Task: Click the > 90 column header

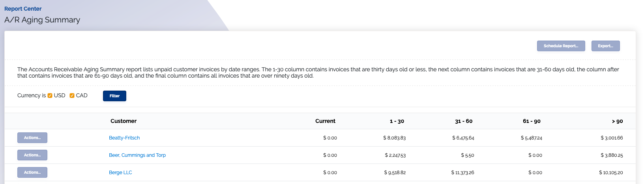Action: tap(617, 121)
